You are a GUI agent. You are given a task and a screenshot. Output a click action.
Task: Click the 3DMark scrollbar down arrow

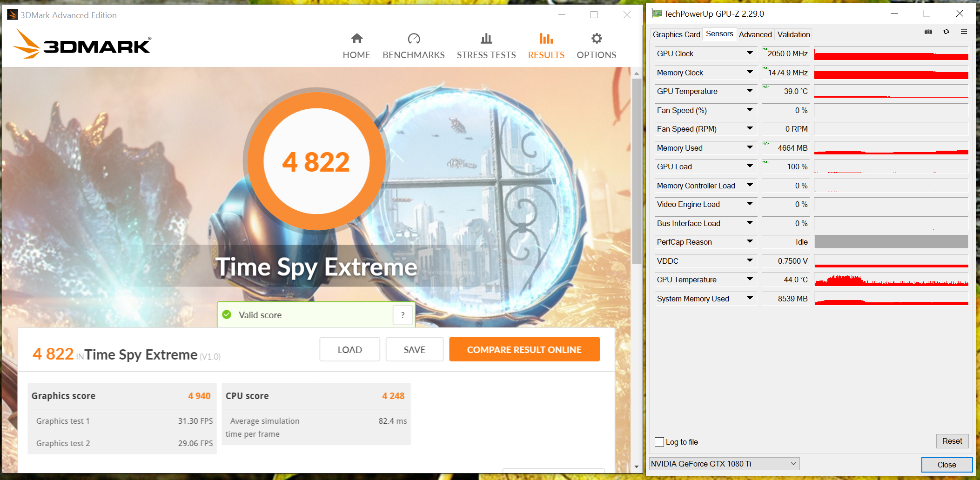click(x=637, y=467)
